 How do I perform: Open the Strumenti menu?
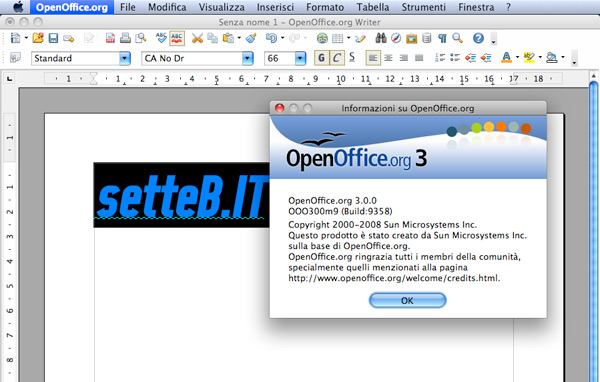pyautogui.click(x=424, y=7)
